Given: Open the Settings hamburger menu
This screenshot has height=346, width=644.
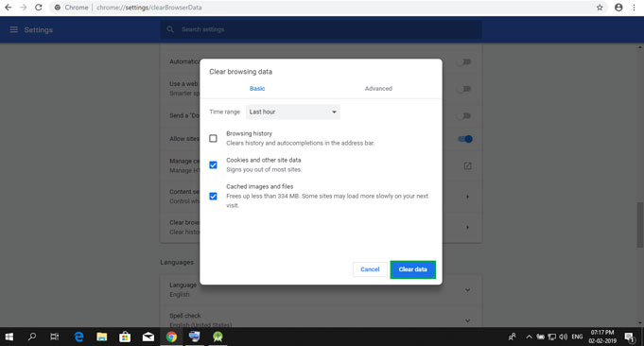Looking at the screenshot, I should [x=14, y=29].
